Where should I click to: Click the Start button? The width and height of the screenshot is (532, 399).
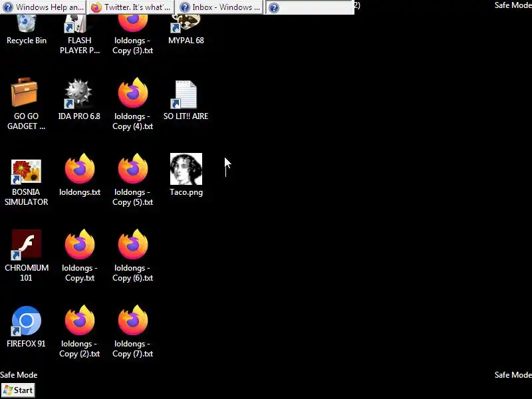point(19,390)
